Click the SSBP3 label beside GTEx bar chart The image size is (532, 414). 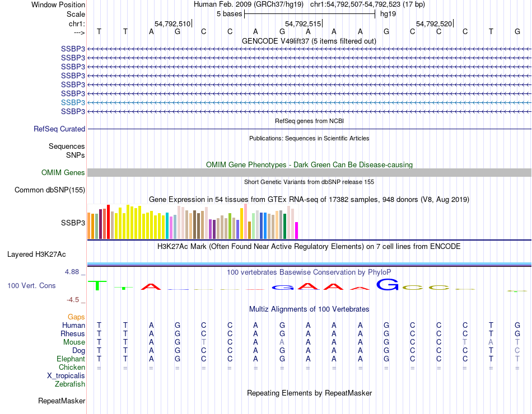(73, 223)
